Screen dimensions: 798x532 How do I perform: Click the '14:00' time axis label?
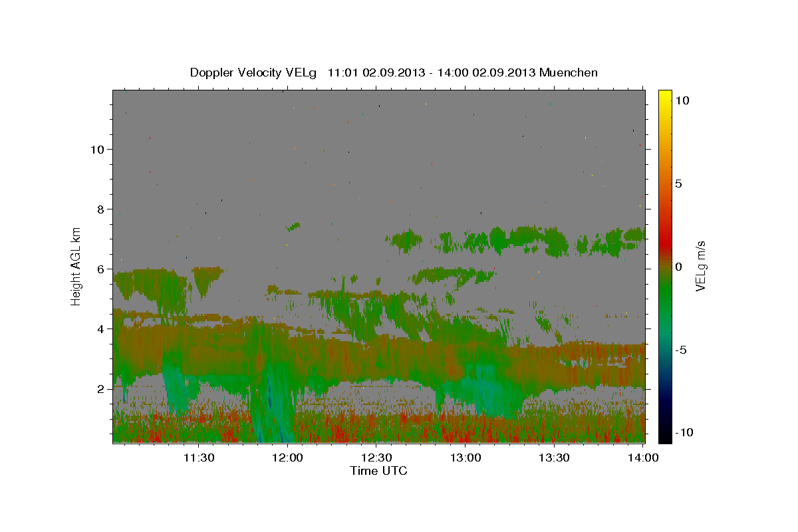(643, 458)
